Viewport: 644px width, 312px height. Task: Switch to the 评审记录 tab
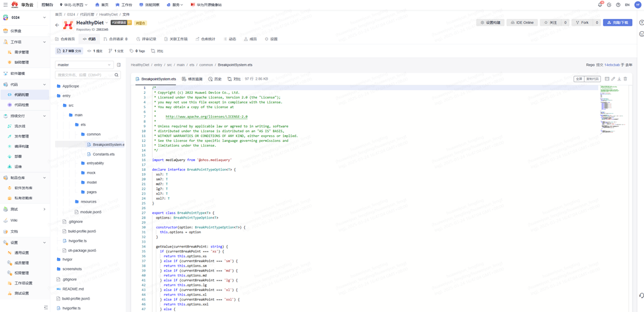coord(146,39)
